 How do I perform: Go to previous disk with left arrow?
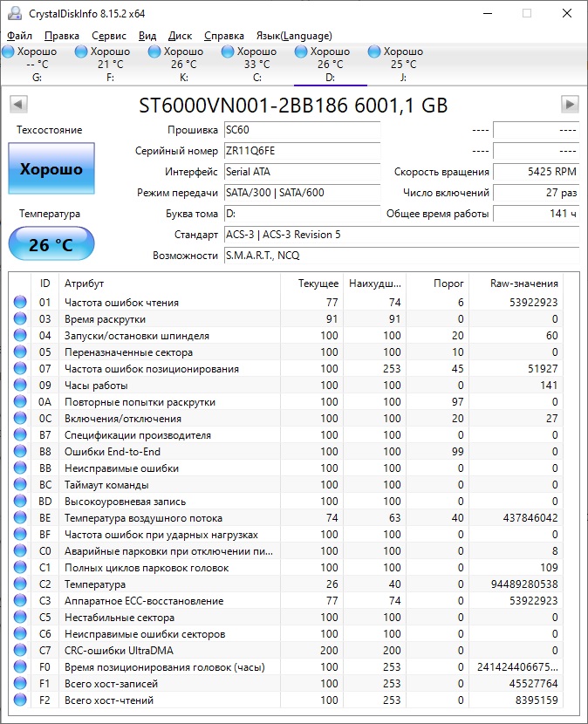(x=17, y=105)
